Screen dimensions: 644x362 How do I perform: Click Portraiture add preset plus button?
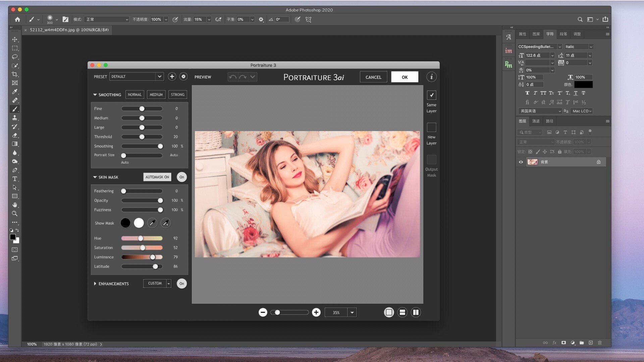[172, 77]
